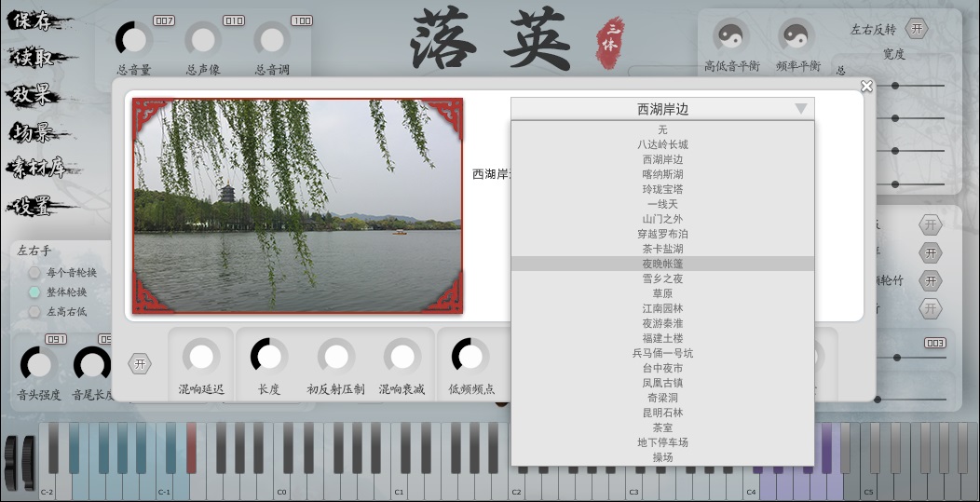980x502 pixels.
Task: Adjust the 初反射压制 knob
Action: click(336, 357)
